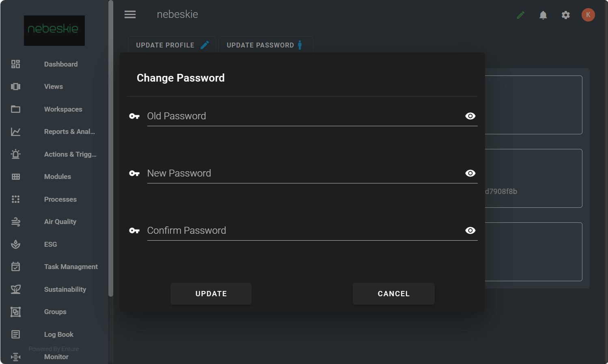608x364 pixels.
Task: Open the settings gear icon
Action: click(x=566, y=15)
